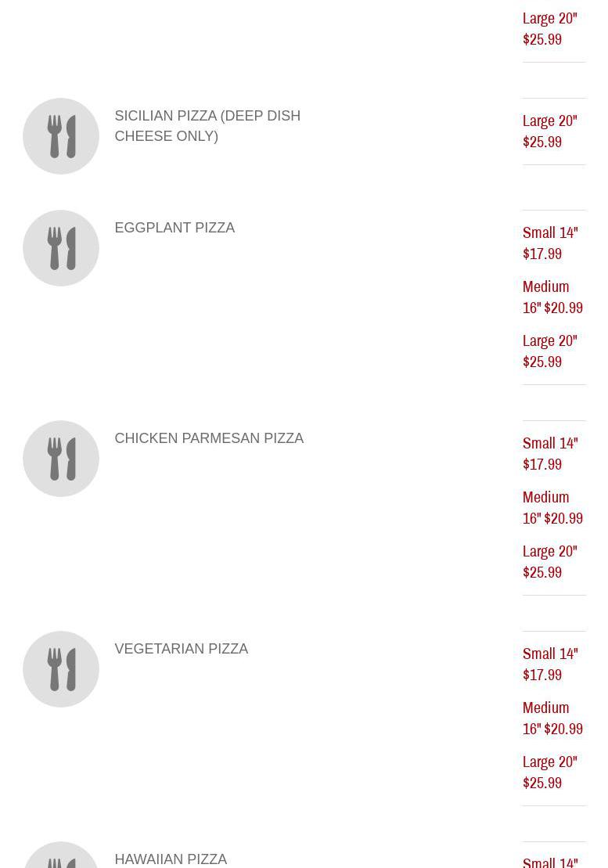Open the Sicilian Pizza item title

click(x=207, y=126)
